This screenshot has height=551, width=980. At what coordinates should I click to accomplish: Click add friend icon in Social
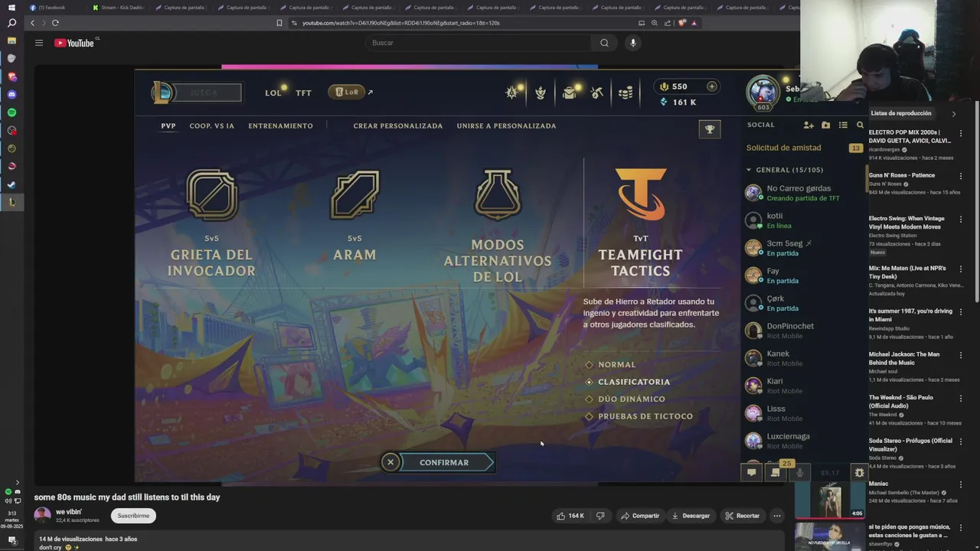tap(808, 125)
